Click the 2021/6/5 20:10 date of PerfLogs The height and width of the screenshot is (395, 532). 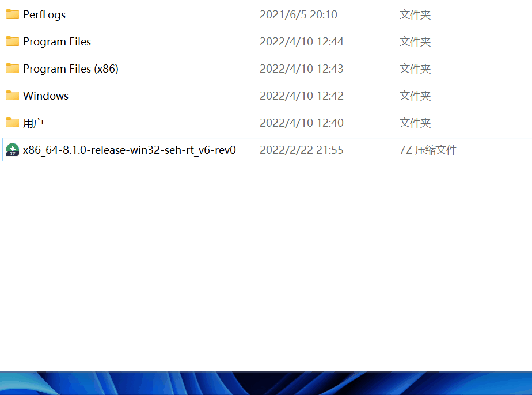[298, 14]
